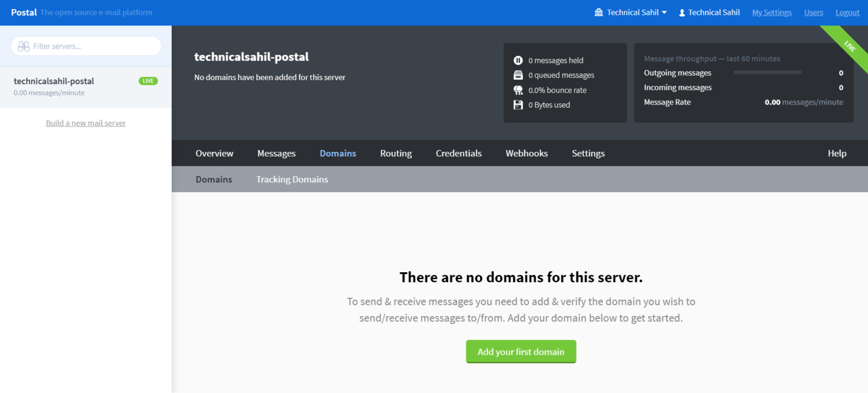Open My Settings

point(771,12)
